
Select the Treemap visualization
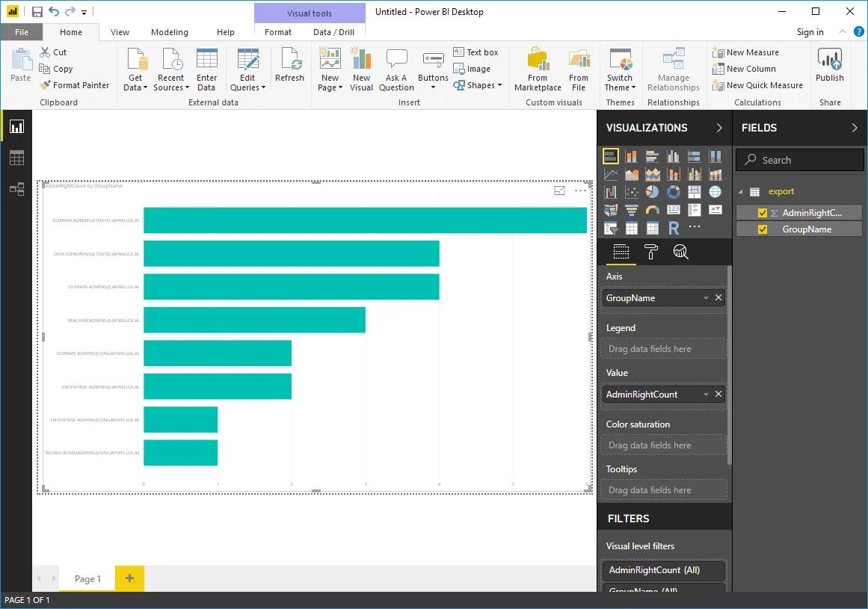coord(695,192)
